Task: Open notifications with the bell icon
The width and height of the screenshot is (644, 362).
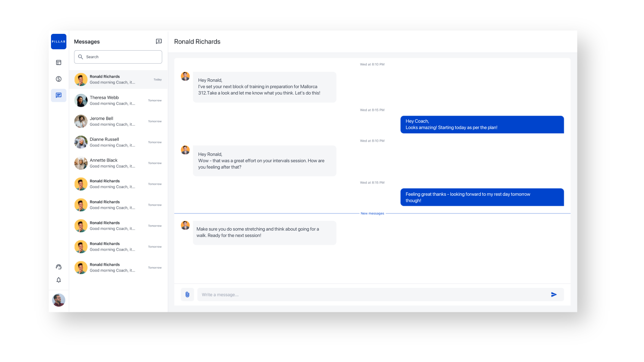Action: [58, 280]
